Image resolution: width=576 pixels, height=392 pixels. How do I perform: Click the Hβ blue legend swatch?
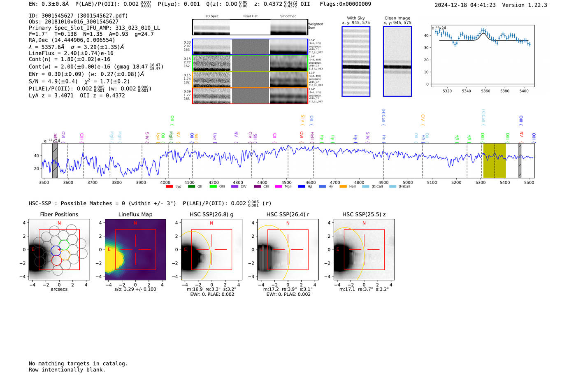302,187
